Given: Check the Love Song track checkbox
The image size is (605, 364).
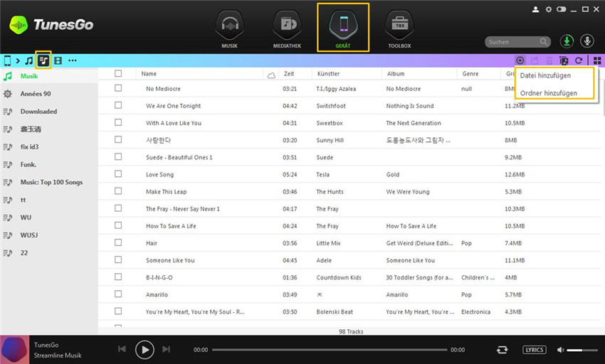Looking at the screenshot, I should pyautogui.click(x=118, y=174).
